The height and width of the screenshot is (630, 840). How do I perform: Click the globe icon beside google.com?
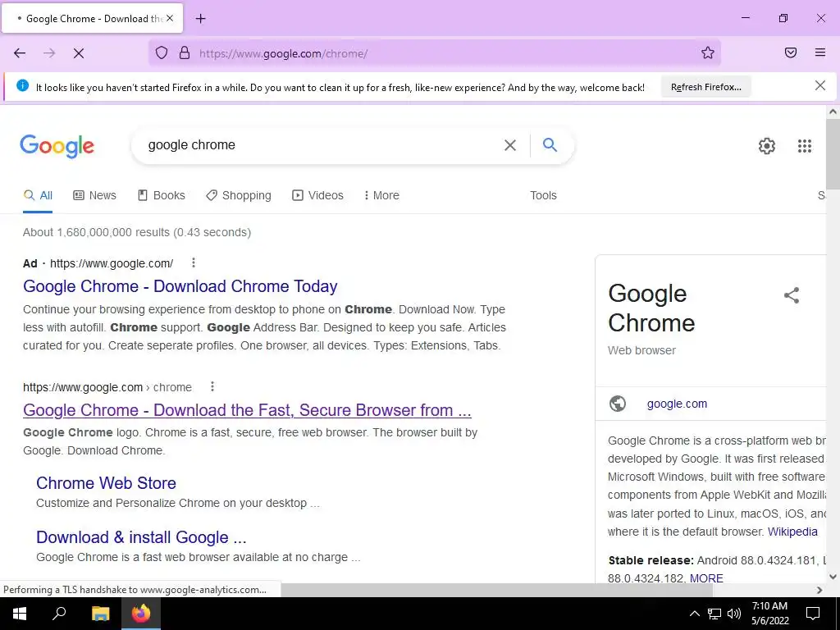pos(618,404)
